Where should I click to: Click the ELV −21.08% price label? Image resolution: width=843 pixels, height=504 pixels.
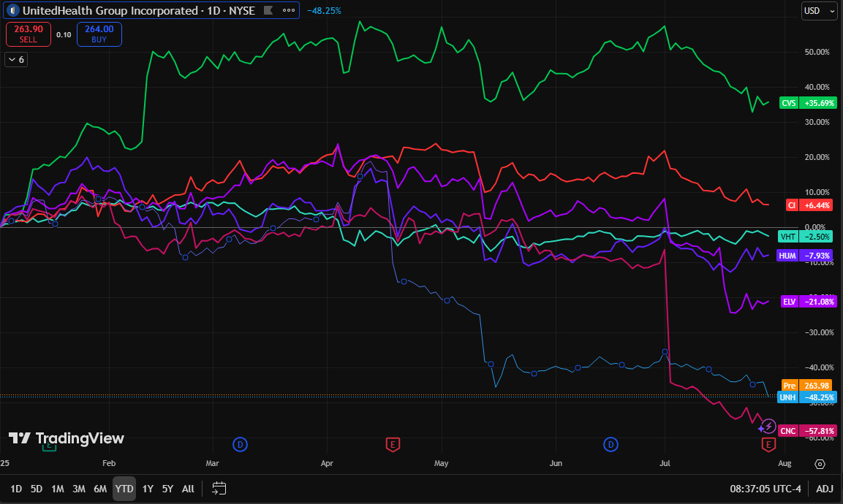click(x=809, y=302)
